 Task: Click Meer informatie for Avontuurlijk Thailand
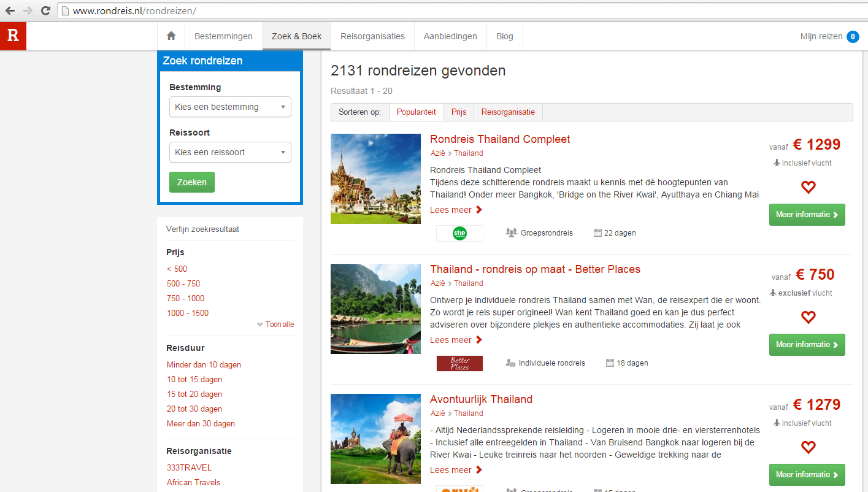click(x=807, y=475)
